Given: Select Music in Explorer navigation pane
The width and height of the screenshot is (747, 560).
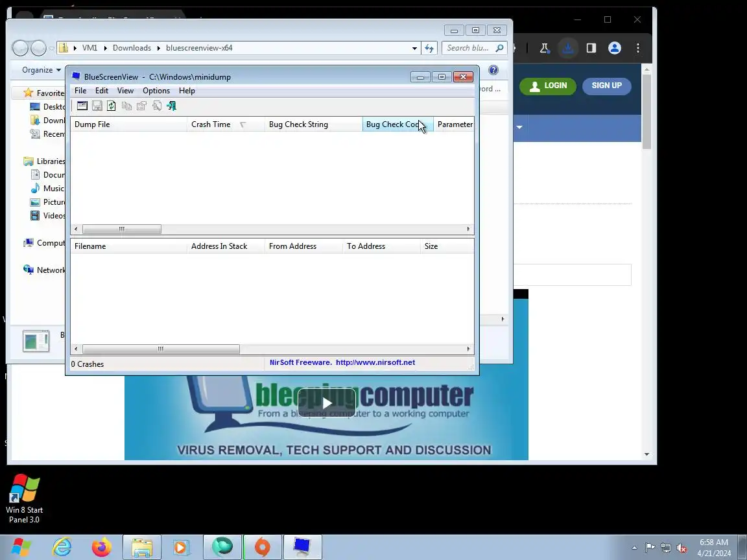Looking at the screenshot, I should [47, 188].
